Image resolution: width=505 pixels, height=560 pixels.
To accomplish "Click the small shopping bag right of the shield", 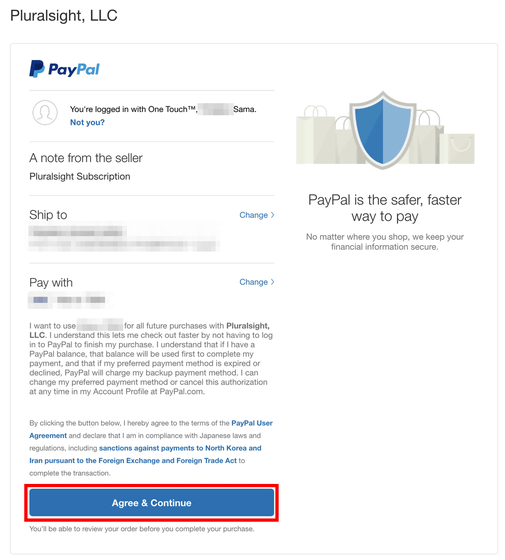I will (x=457, y=148).
